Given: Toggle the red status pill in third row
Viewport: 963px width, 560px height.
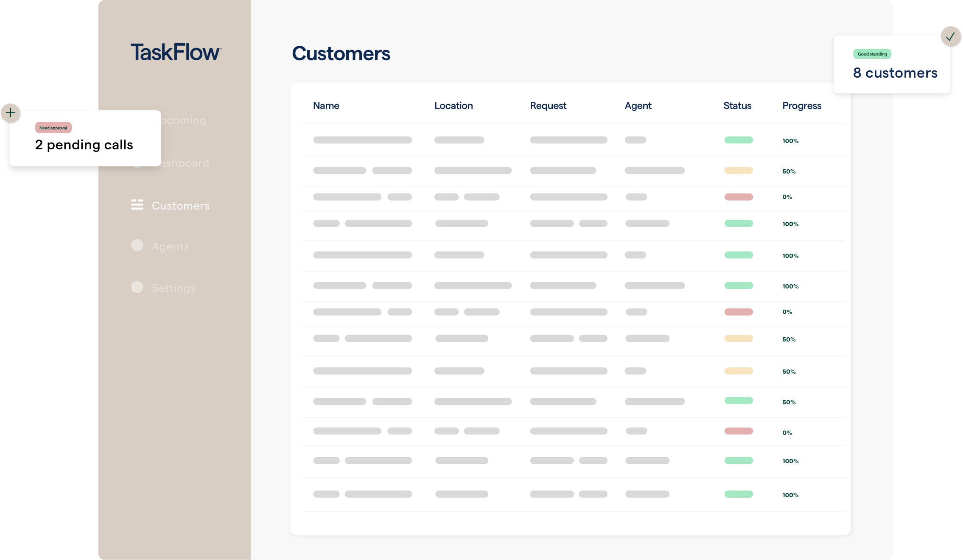Looking at the screenshot, I should point(739,197).
